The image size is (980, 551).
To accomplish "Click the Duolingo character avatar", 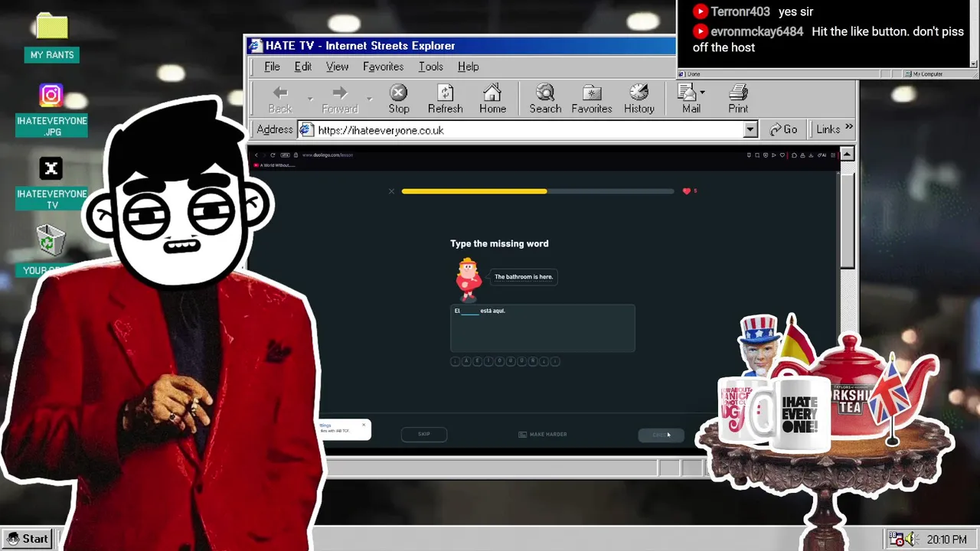I will click(469, 279).
